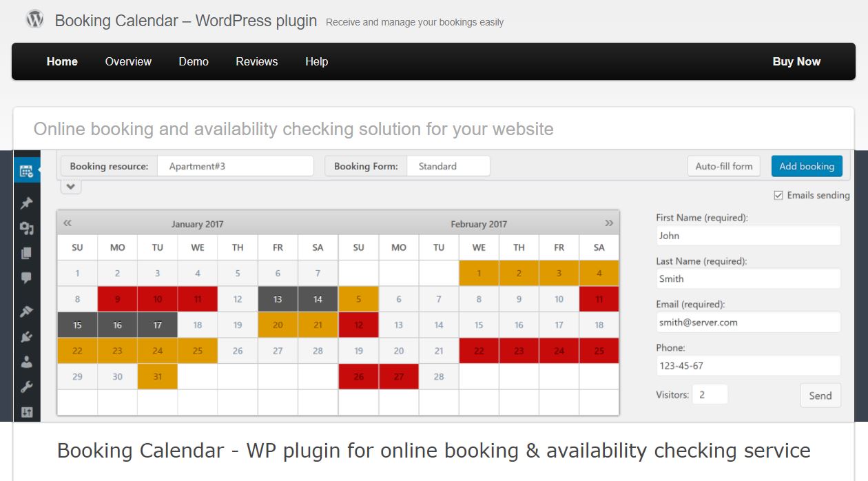868x481 pixels.
Task: Click the Booking Calendar – WordPress plugin title
Action: point(186,21)
